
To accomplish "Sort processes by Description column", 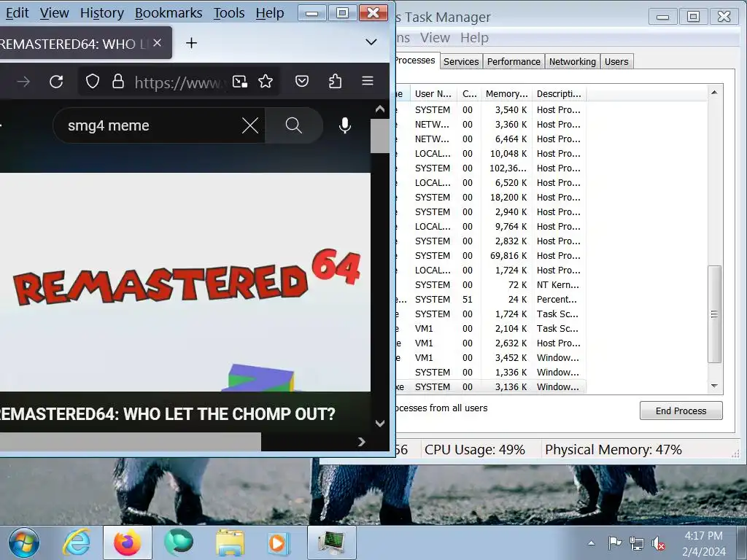I will click(x=559, y=94).
